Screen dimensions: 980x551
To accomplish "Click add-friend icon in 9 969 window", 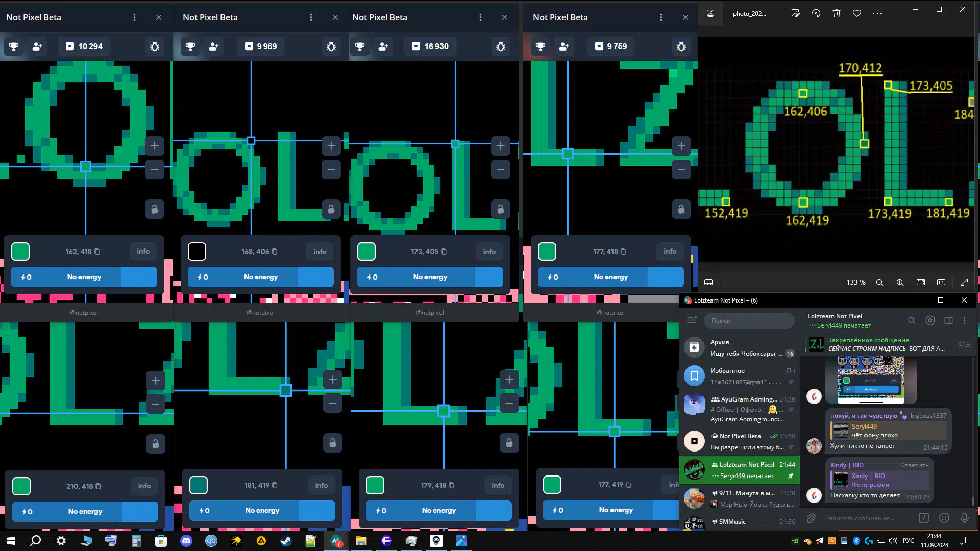I will point(213,46).
